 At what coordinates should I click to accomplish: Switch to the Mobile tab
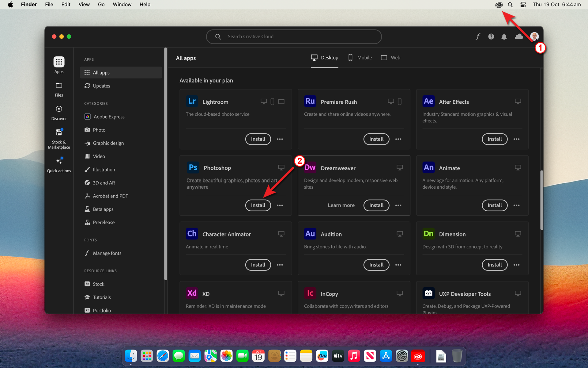(x=360, y=58)
